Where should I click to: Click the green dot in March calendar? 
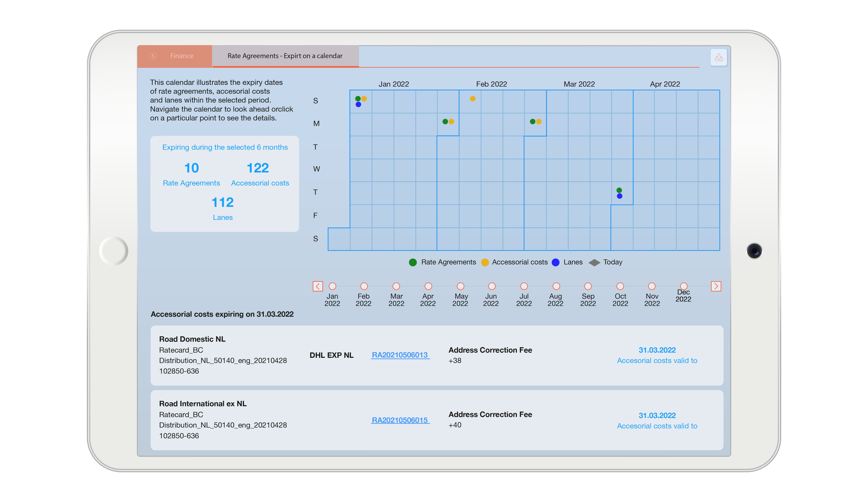[x=619, y=190]
